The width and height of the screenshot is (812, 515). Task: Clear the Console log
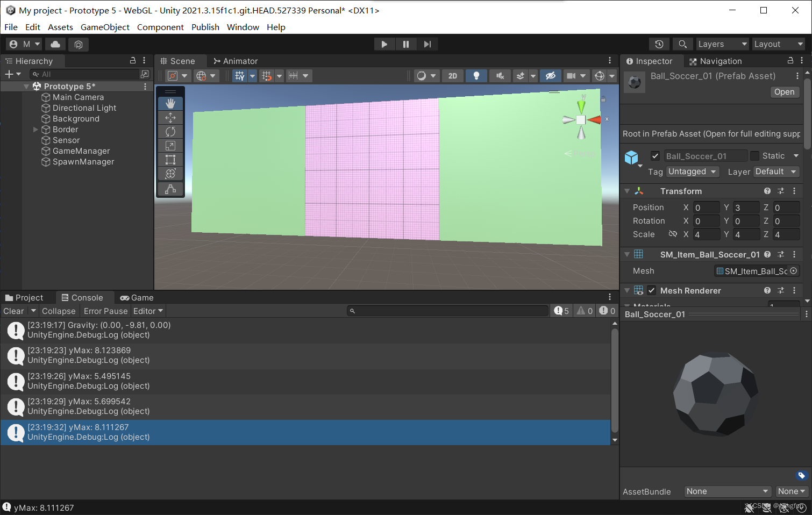[x=13, y=311]
